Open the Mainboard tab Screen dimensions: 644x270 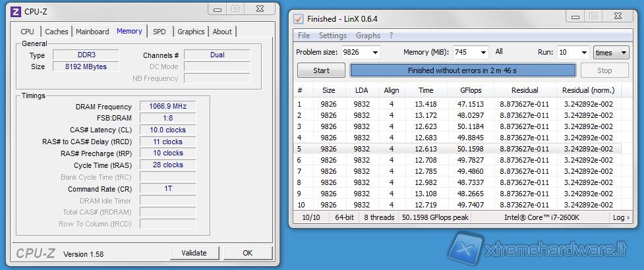tap(92, 32)
